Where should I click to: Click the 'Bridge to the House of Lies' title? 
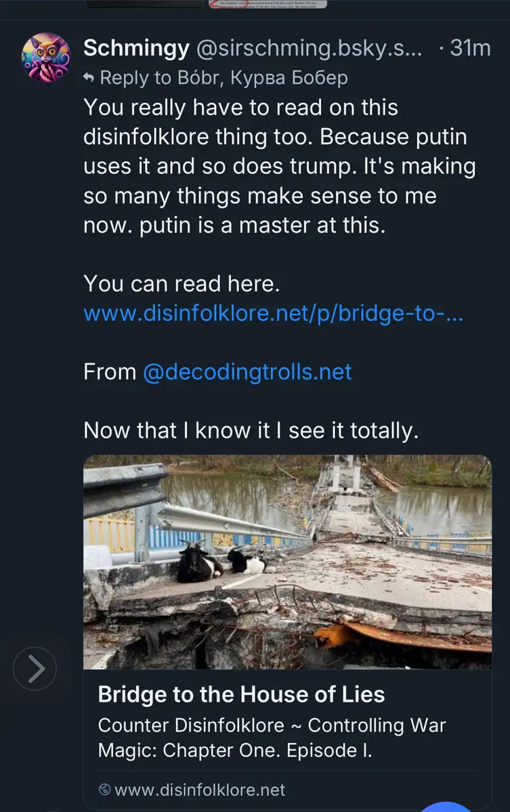pos(241,694)
